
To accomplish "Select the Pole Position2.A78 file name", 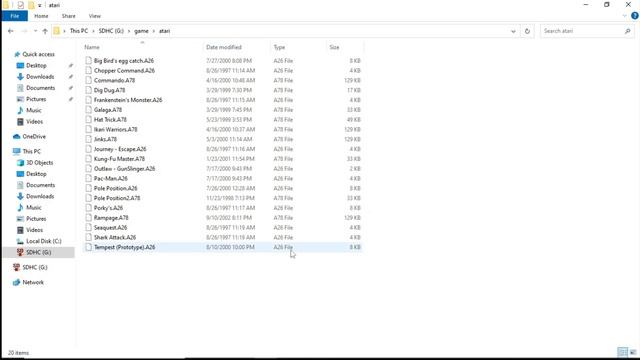I will pyautogui.click(x=117, y=198).
